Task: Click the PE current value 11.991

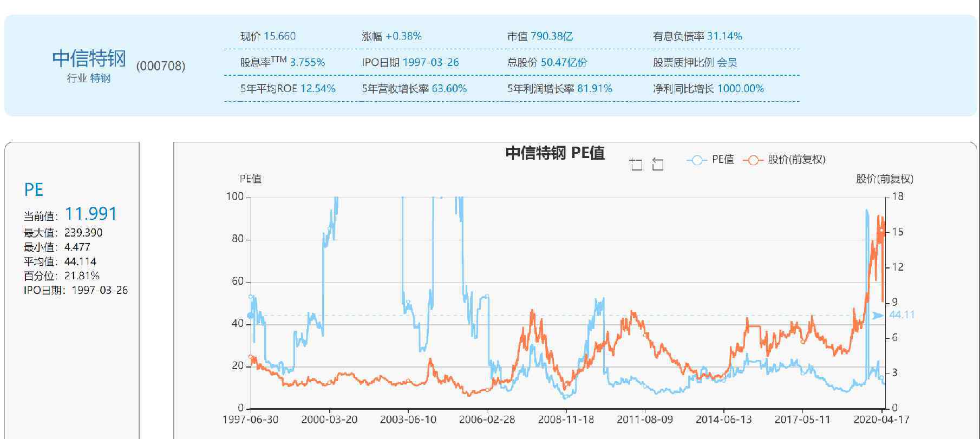Action: click(x=91, y=214)
